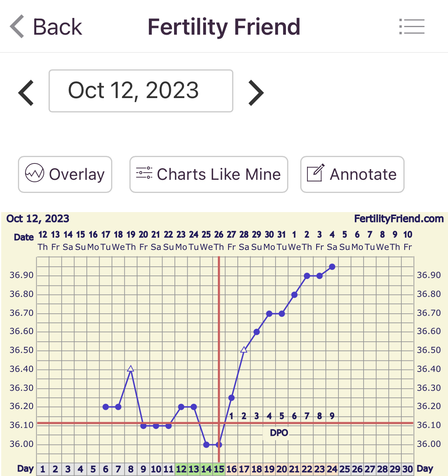This screenshot has width=448, height=476.
Task: Open the hamburger list menu
Action: (x=412, y=27)
